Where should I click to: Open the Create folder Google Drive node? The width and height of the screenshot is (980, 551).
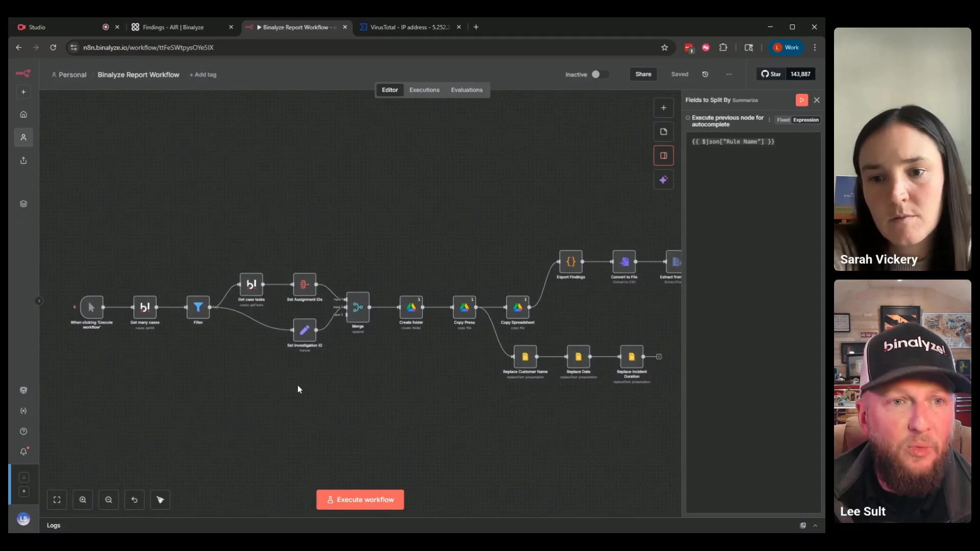411,307
